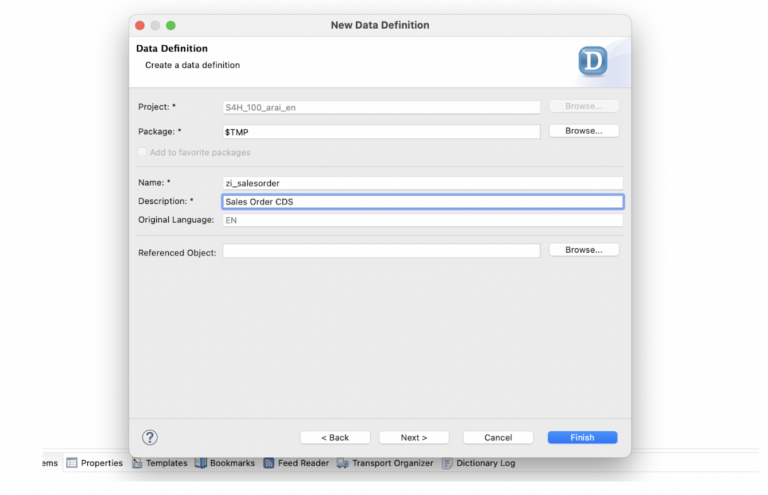The width and height of the screenshot is (768, 495).
Task: Open the Transport Organizer tab
Action: point(392,463)
